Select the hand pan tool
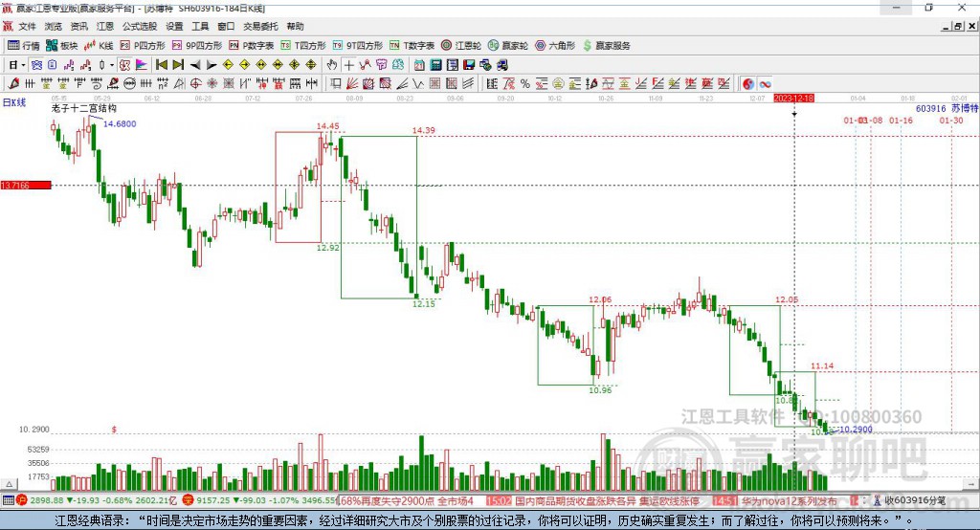The image size is (980, 530). 332,65
